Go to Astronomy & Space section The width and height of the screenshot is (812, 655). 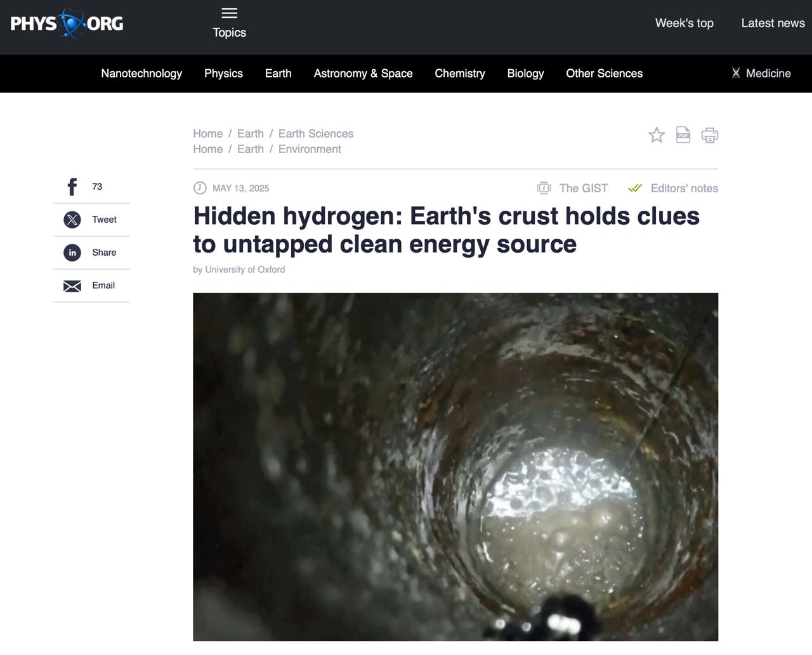point(363,74)
